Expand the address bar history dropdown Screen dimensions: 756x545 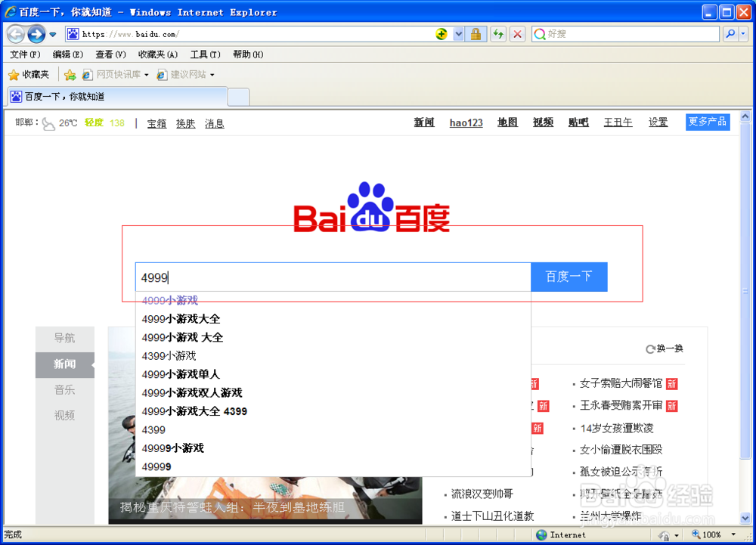459,34
